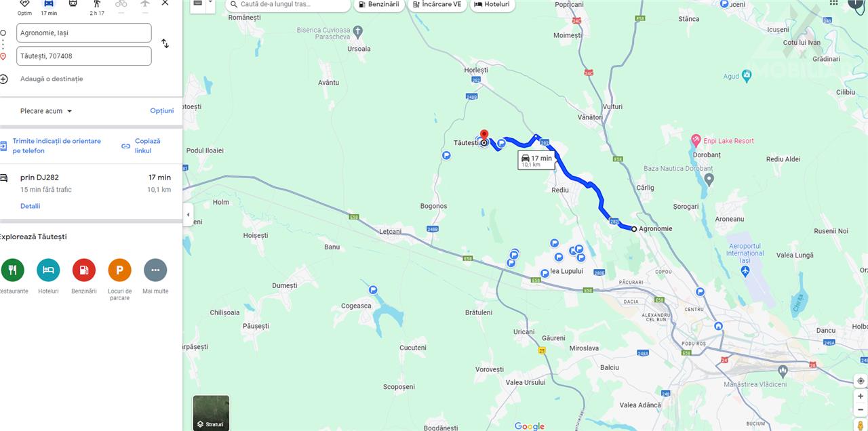Open Restaurante explore category icon
This screenshot has width=868, height=431.
12,270
